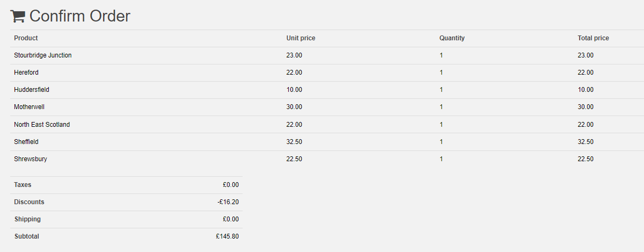Select the Sheffield product name
Viewport: 644px width, 252px height.
point(26,142)
